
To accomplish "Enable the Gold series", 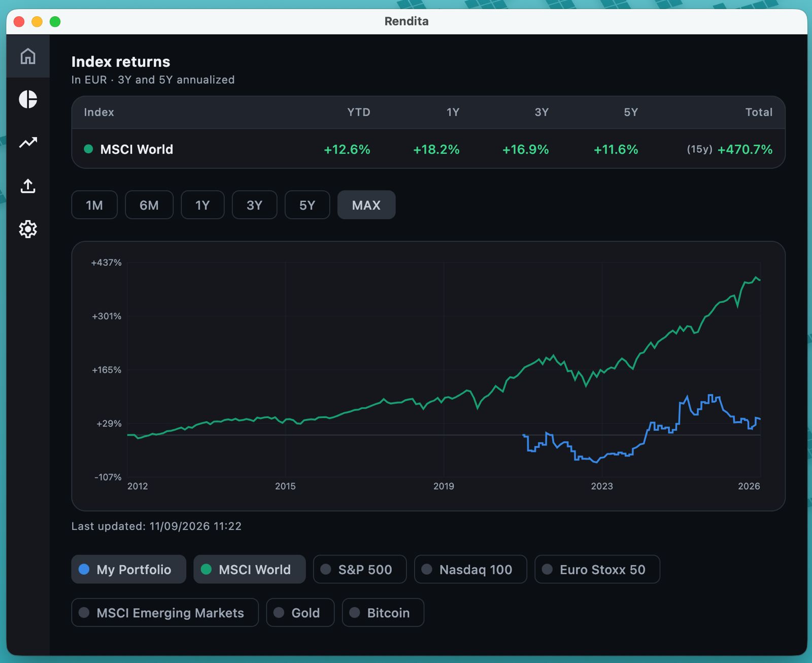I will click(x=300, y=612).
